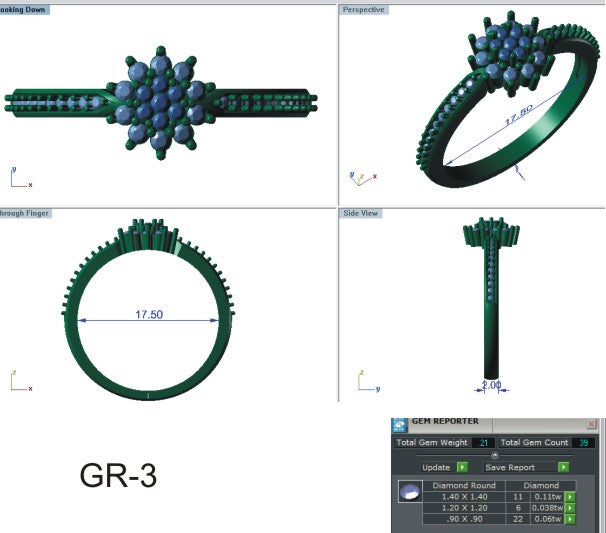Click the 17.50 dimension in Perspective view
The image size is (606, 533).
[520, 114]
